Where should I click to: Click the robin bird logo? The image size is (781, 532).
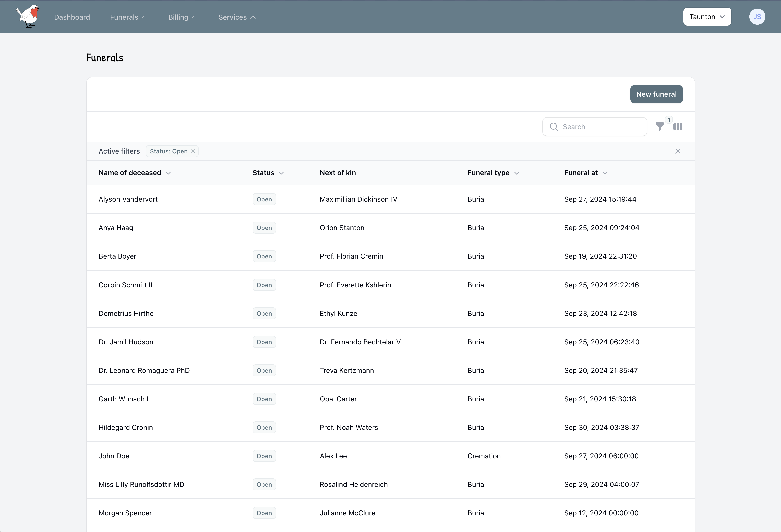(28, 17)
